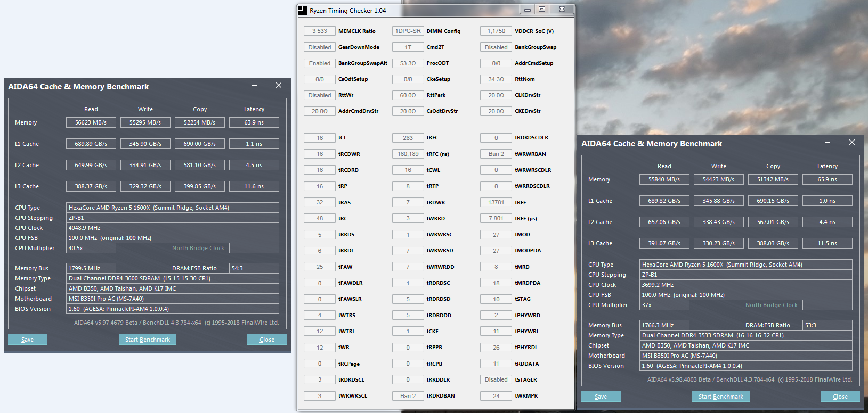Select the Dual Channel DDR4-3533 SDRAM row
868x413 pixels.
click(x=746, y=335)
